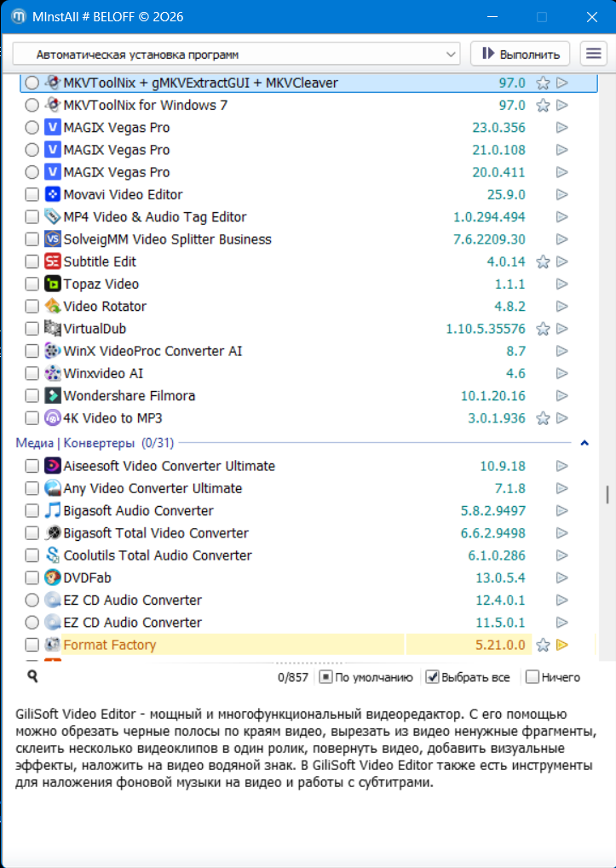The height and width of the screenshot is (868, 616).
Task: Click the star next to Format Factory
Action: [543, 645]
